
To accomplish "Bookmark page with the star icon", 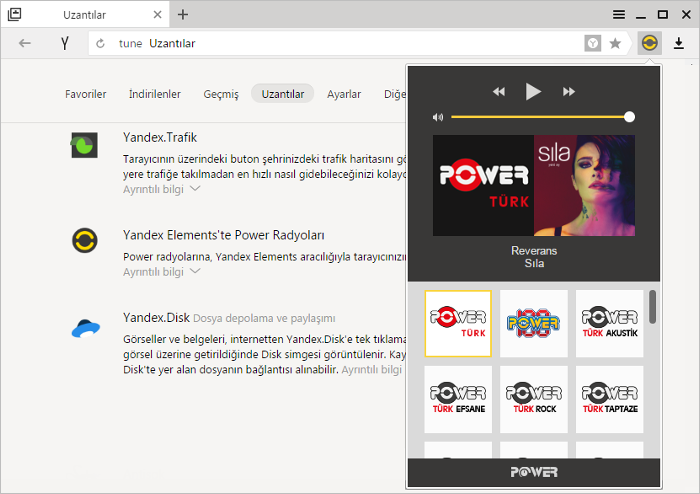I will [615, 43].
